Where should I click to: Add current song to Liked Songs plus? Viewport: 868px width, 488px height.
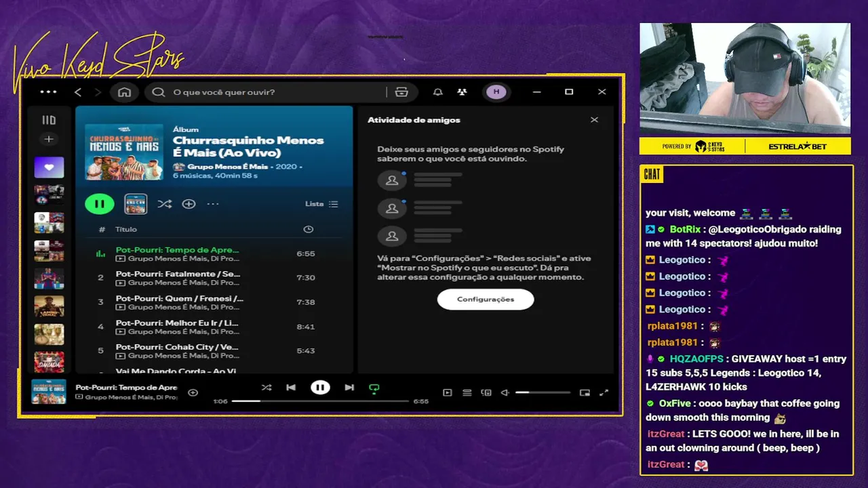193,392
